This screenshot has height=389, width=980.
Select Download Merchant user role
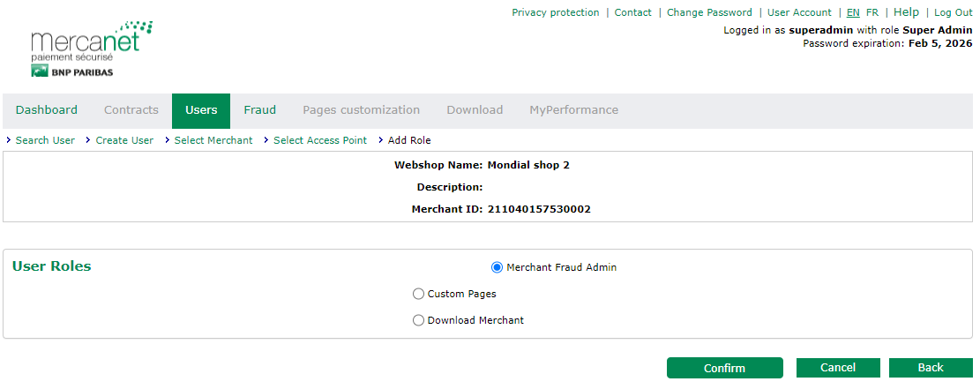point(418,320)
